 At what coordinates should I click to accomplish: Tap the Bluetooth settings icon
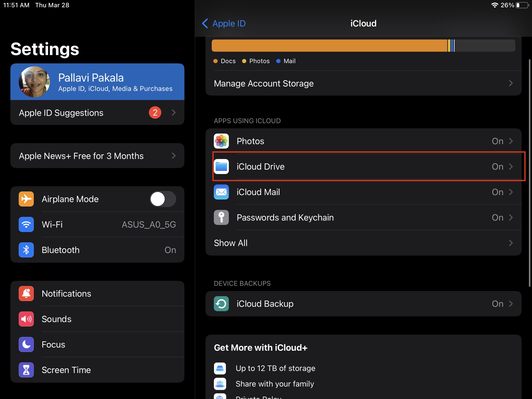pyautogui.click(x=26, y=250)
